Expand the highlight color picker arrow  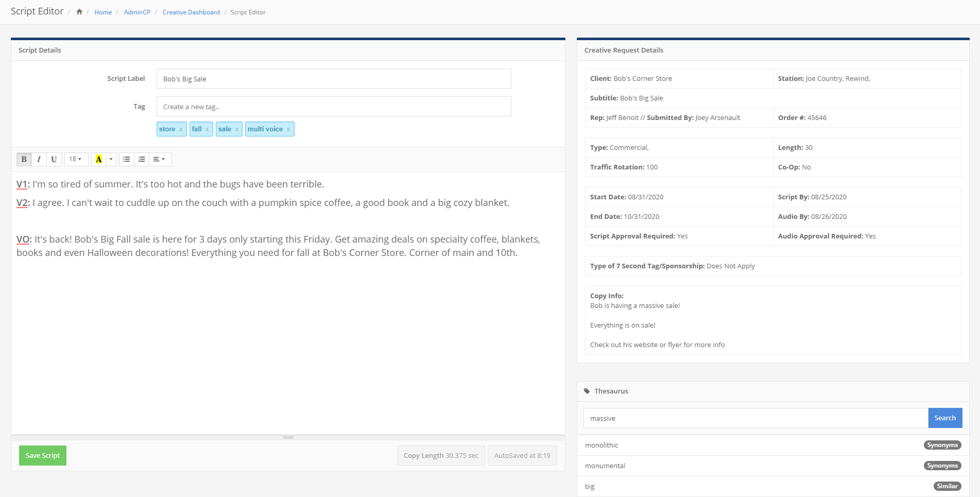click(x=111, y=159)
